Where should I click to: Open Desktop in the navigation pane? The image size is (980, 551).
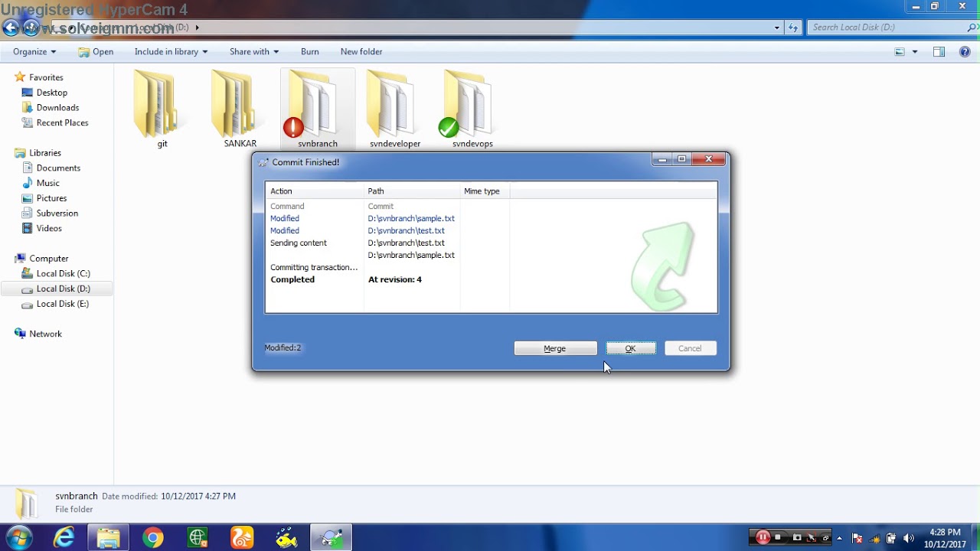click(52, 93)
